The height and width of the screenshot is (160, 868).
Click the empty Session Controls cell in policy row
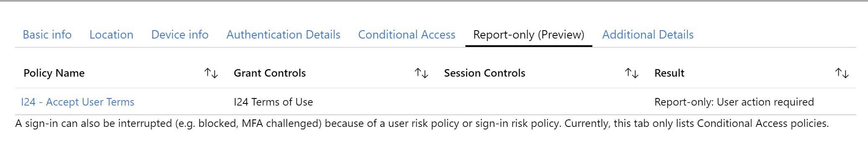coord(541,102)
